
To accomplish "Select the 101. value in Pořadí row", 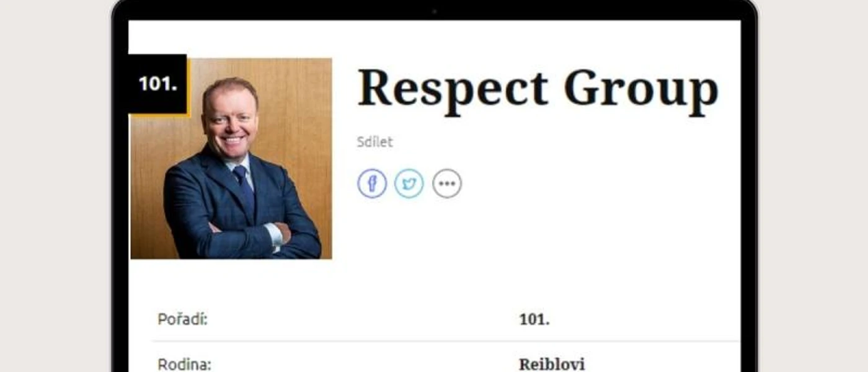I will pos(534,320).
